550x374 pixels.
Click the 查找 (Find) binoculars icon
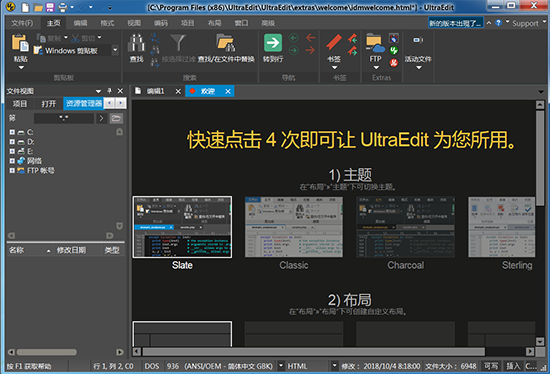coord(136,43)
